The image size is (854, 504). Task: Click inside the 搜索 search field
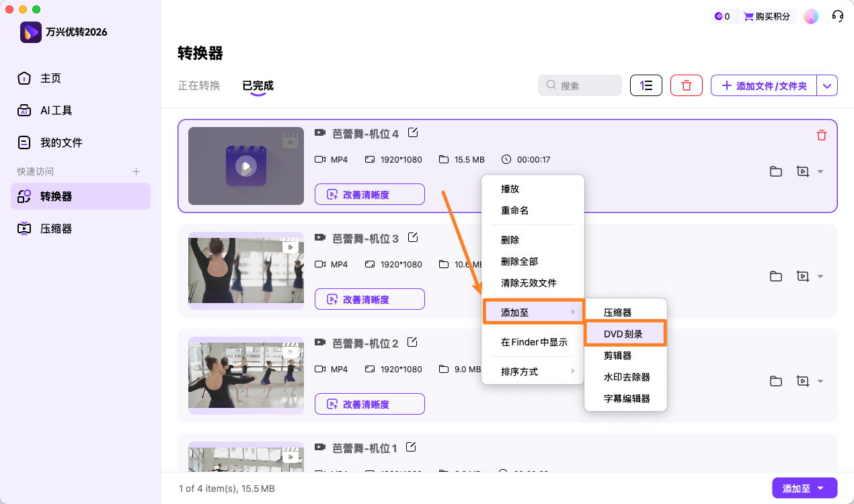coord(580,85)
